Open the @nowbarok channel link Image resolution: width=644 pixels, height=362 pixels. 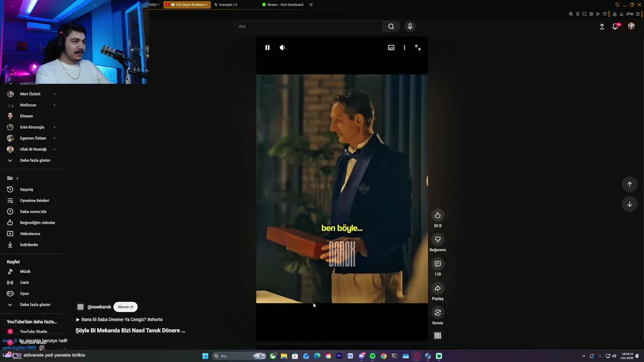click(99, 307)
